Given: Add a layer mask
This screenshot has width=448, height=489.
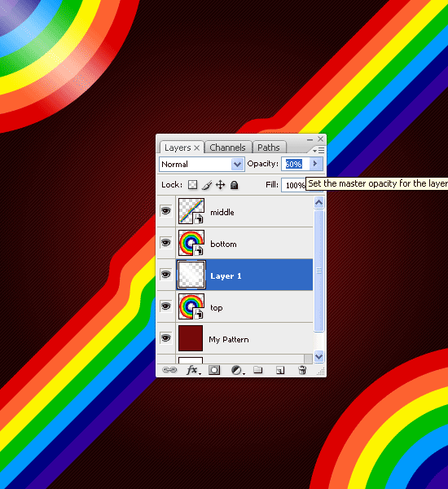Looking at the screenshot, I should tap(214, 370).
